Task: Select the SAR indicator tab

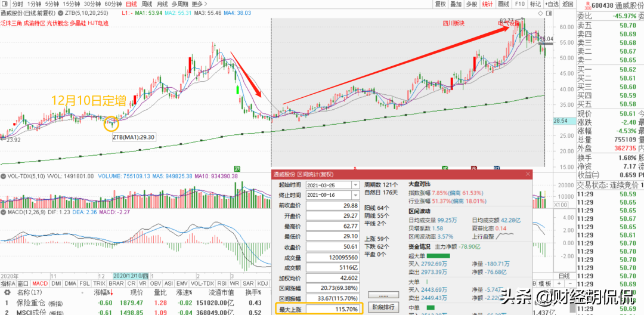Action: pyautogui.click(x=249, y=283)
